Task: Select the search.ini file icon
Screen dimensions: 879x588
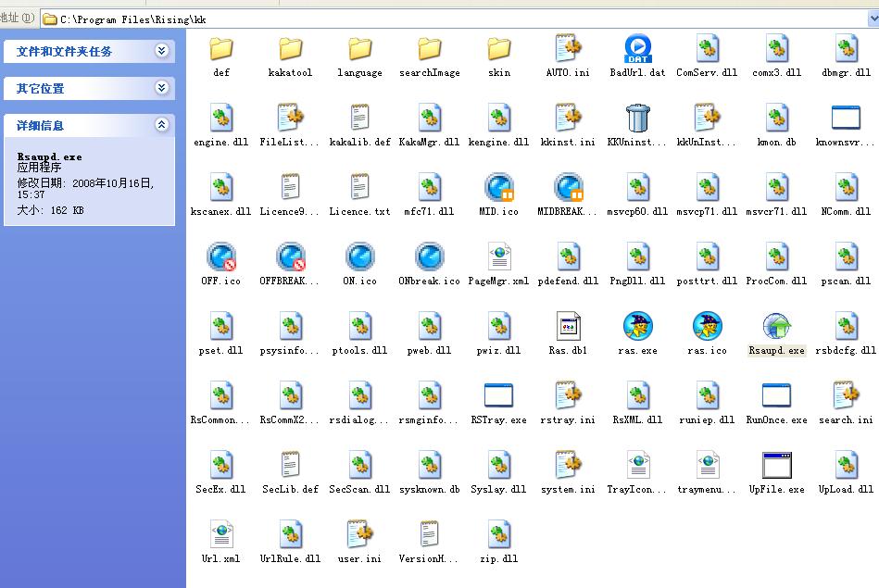Action: coord(846,395)
